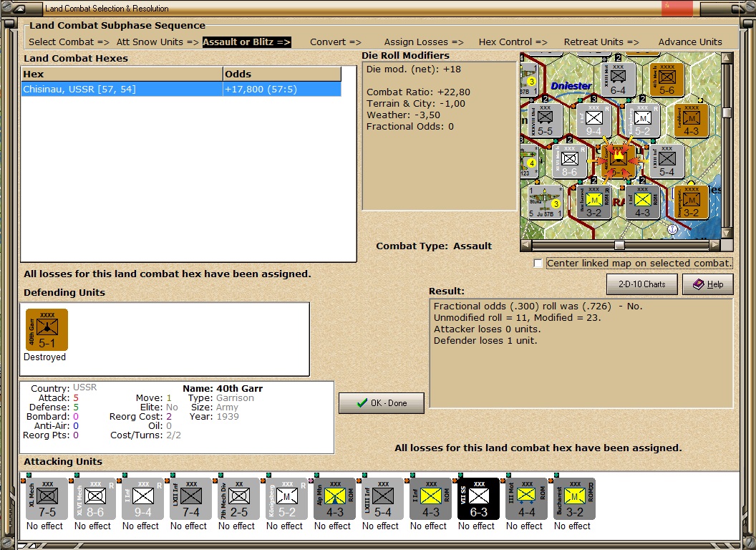This screenshot has height=550, width=756.
Task: Select the yellow I Inf 4-3 ROM attacking unit
Action: 430,499
